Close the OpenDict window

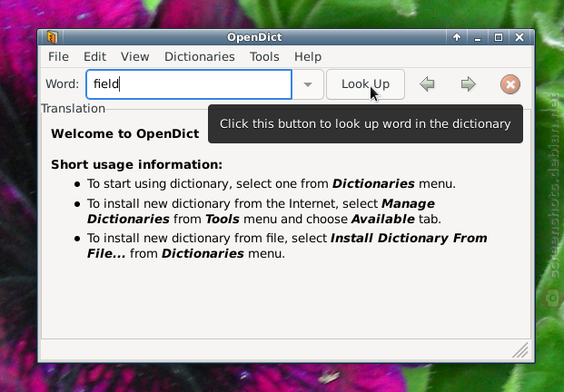[519, 37]
